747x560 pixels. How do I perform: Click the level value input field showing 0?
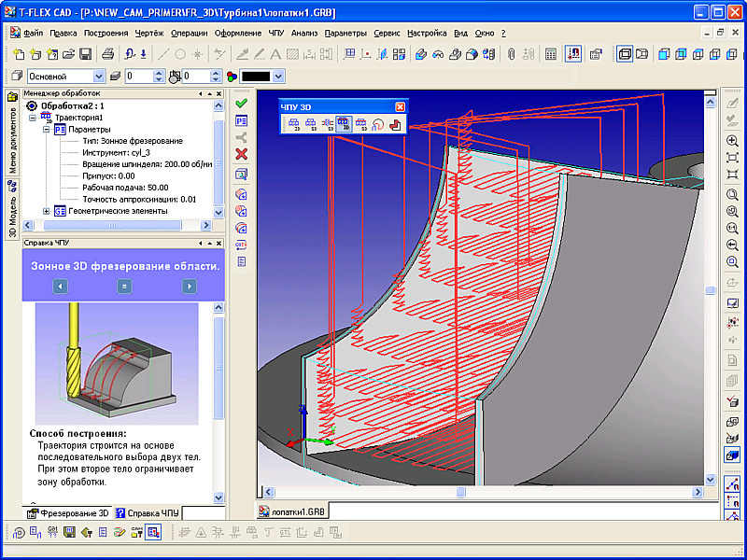138,77
